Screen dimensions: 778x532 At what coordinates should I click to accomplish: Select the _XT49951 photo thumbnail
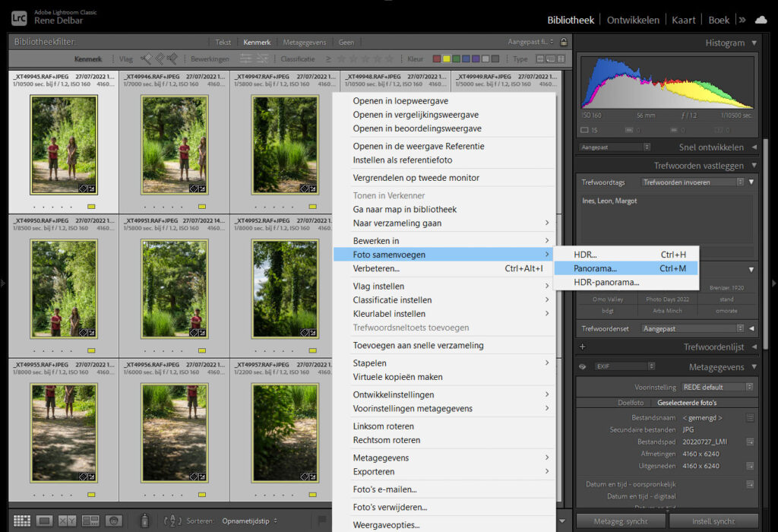tap(174, 289)
